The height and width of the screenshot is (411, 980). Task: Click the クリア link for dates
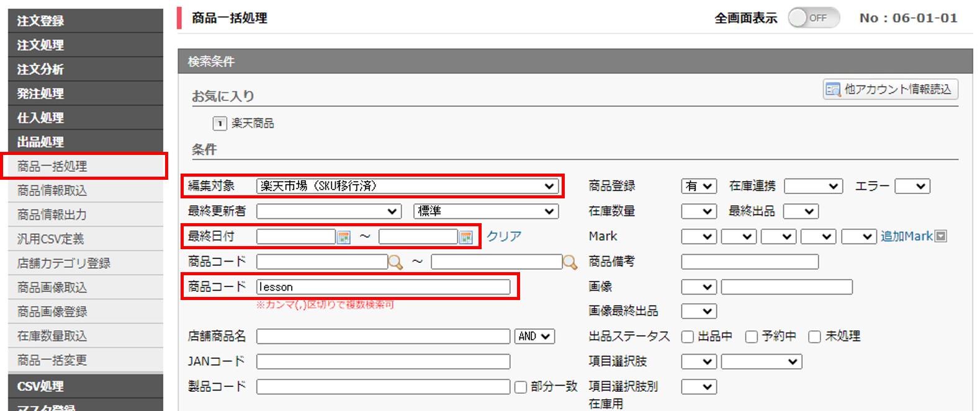(x=503, y=236)
